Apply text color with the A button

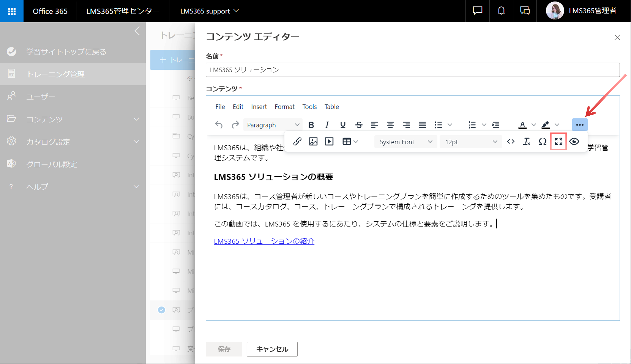coord(522,125)
